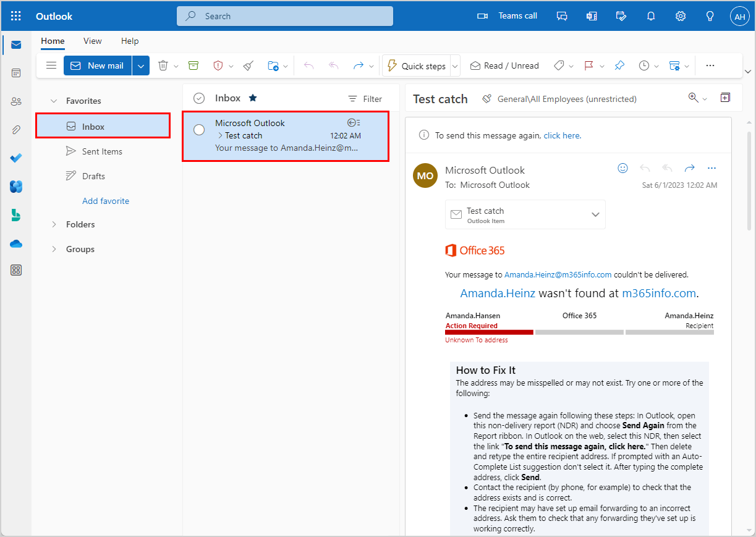The image size is (756, 537).
Task: Click Add favorite link
Action: pos(106,201)
